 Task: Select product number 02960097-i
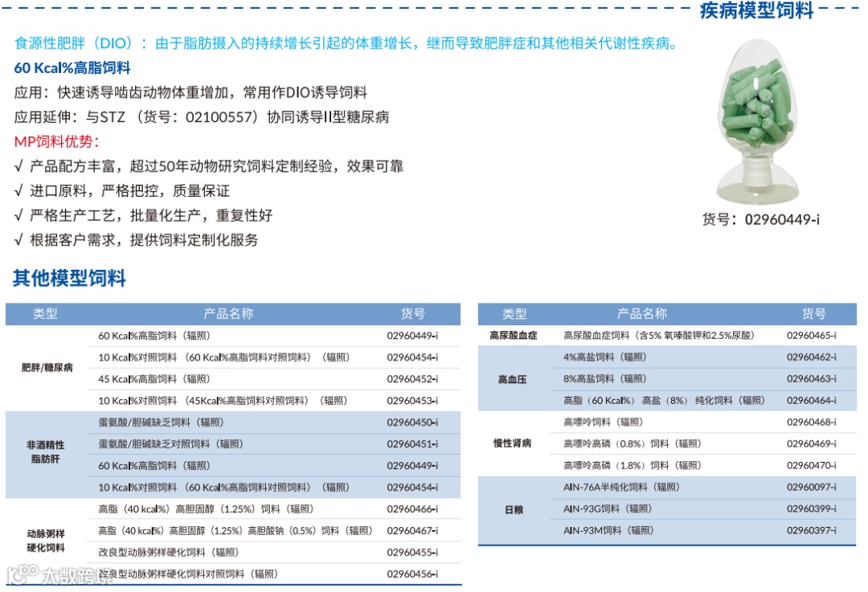click(x=812, y=488)
